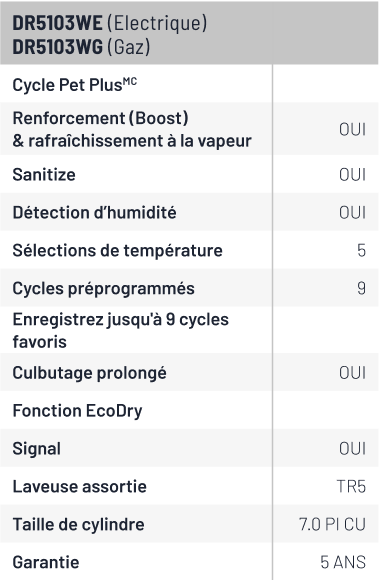The width and height of the screenshot is (379, 580).
Task: Click the Culbutage prolongé row label
Action: tap(89, 373)
